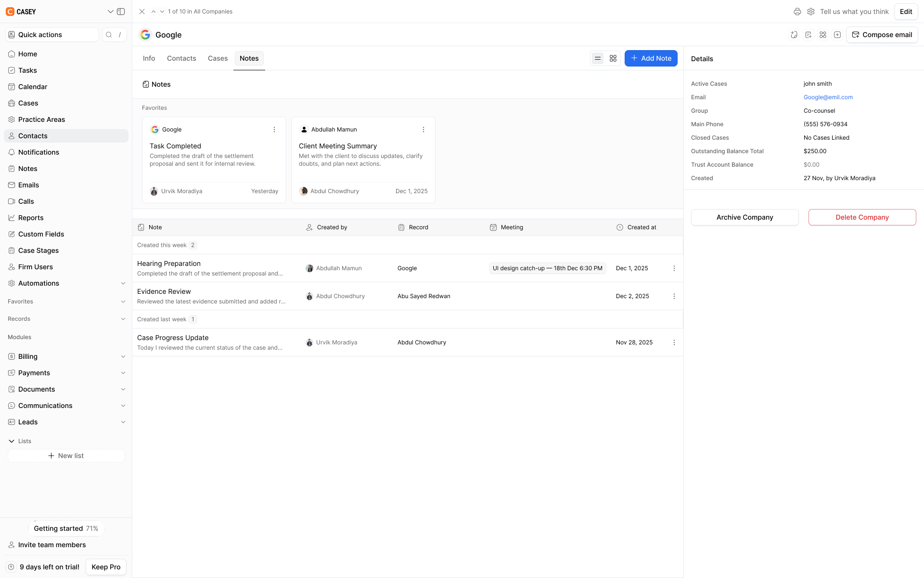Click Delete Company button
Screen dimensions: 924x578
pos(862,217)
